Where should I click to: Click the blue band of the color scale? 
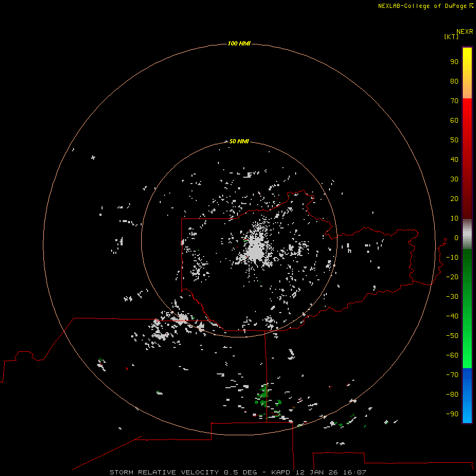pos(467,396)
